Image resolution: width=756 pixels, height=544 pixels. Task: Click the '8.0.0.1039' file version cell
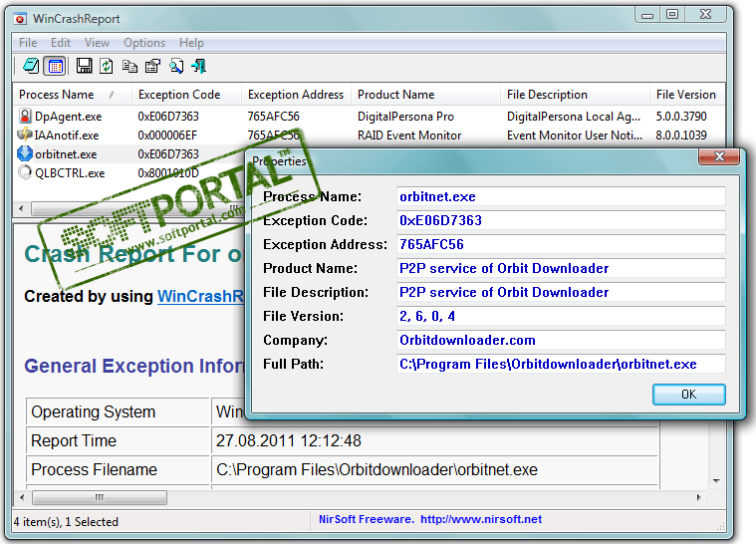[680, 136]
